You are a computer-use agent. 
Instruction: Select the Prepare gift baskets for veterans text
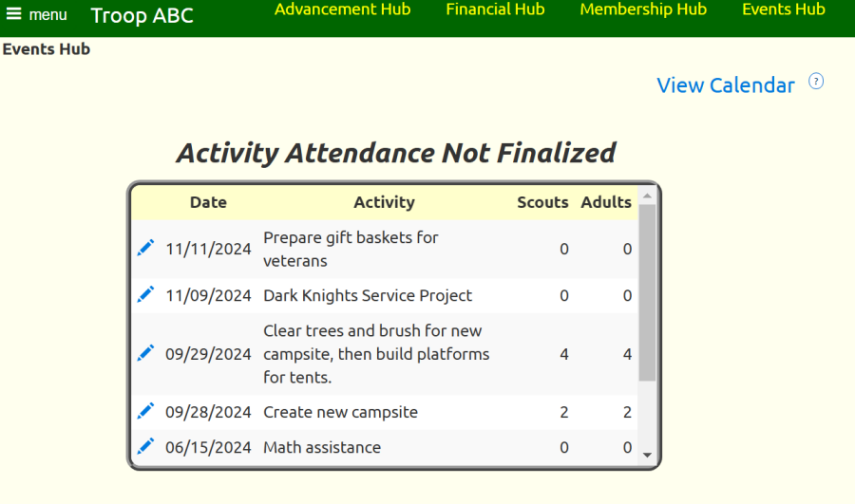pyautogui.click(x=351, y=249)
